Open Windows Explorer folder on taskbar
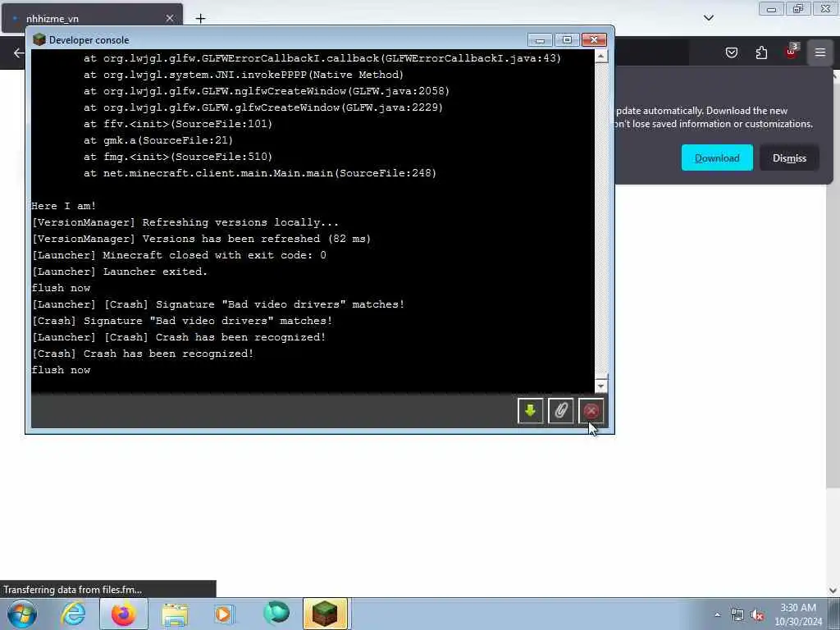 175,614
